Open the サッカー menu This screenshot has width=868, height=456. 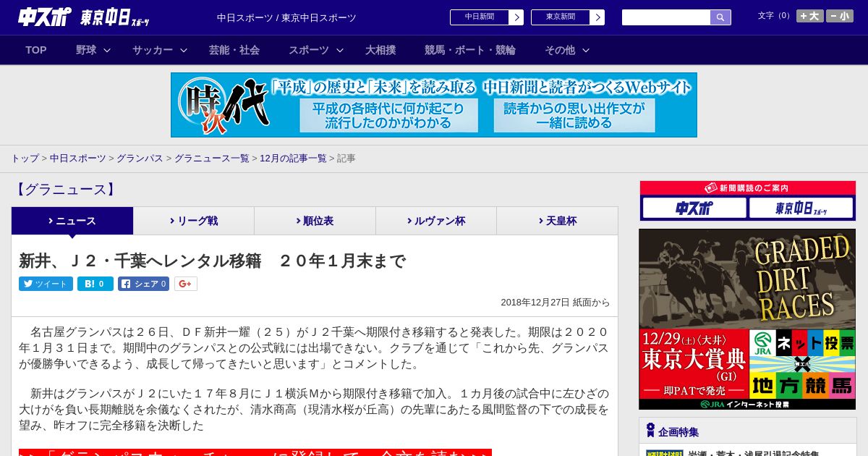[x=152, y=50]
